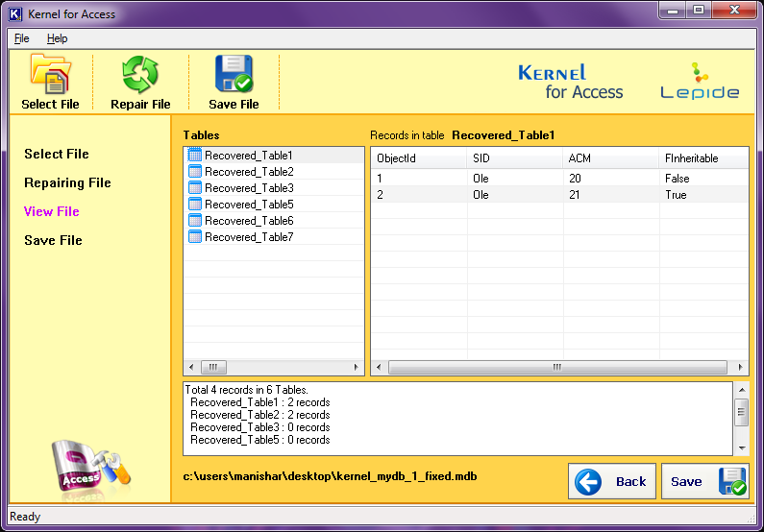Click the summary log vertical scroll thumb
This screenshot has height=532, width=764.
coord(742,412)
